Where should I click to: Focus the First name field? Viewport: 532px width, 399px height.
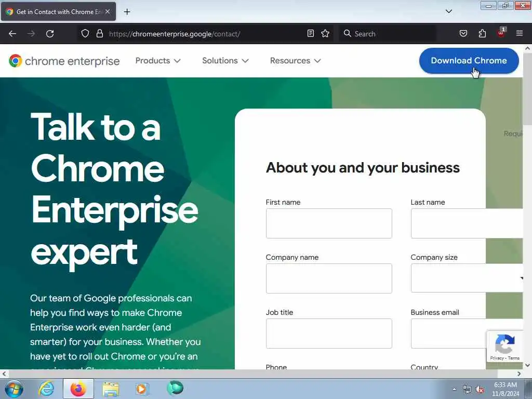(329, 223)
